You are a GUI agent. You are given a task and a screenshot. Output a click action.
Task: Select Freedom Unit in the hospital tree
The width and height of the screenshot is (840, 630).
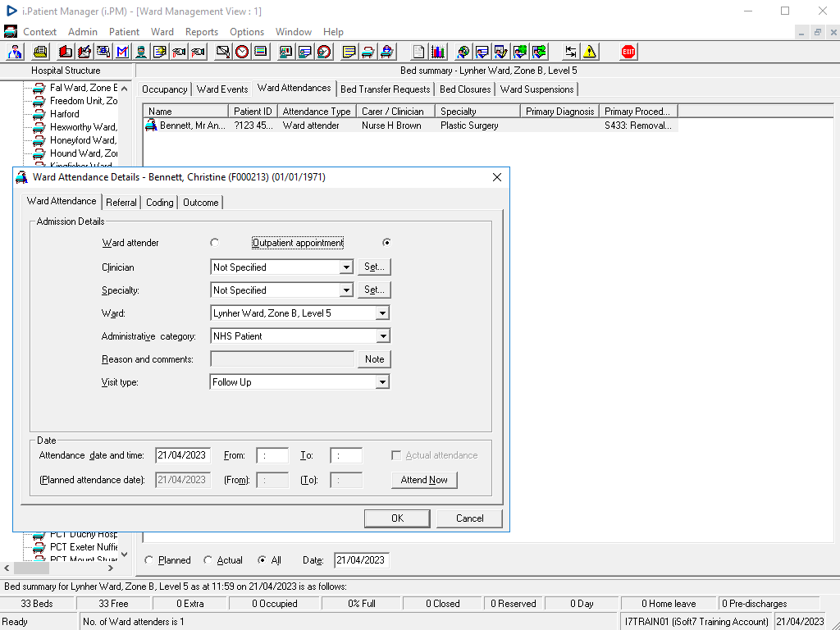point(83,101)
